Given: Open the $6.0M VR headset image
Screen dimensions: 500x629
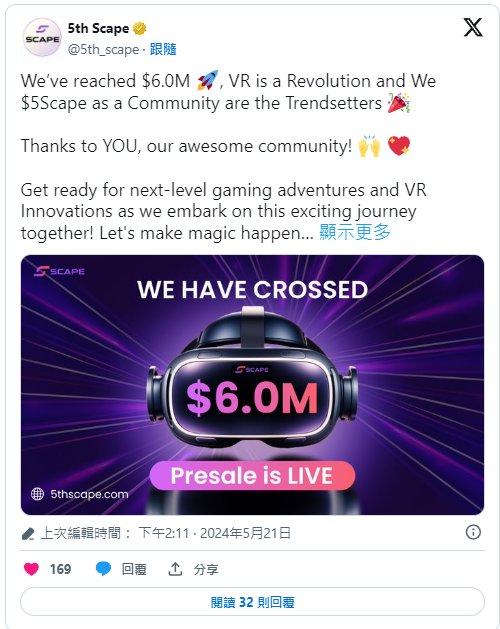Looking at the screenshot, I should tap(252, 385).
